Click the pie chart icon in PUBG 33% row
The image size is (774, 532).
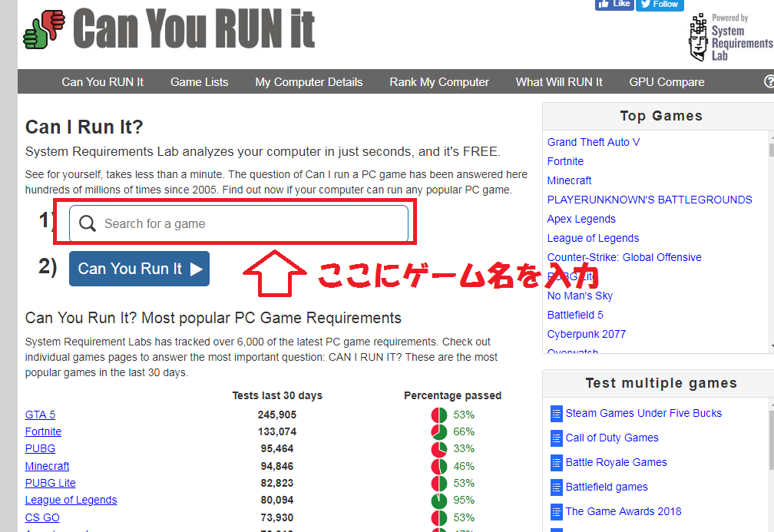click(439, 449)
